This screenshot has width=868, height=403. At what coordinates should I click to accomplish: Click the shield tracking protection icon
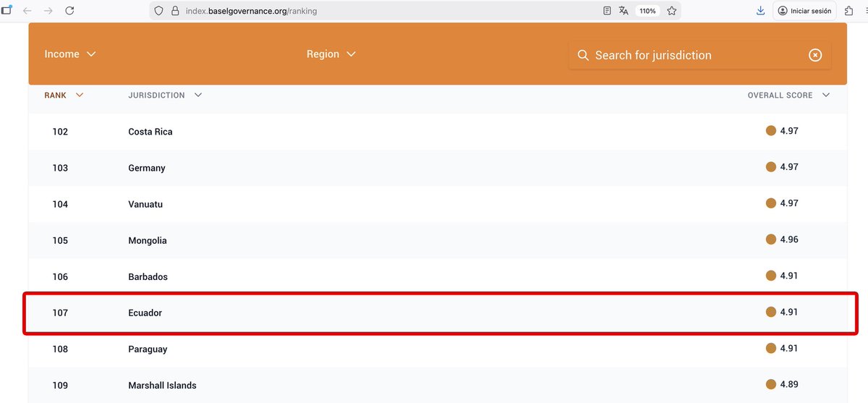click(160, 11)
